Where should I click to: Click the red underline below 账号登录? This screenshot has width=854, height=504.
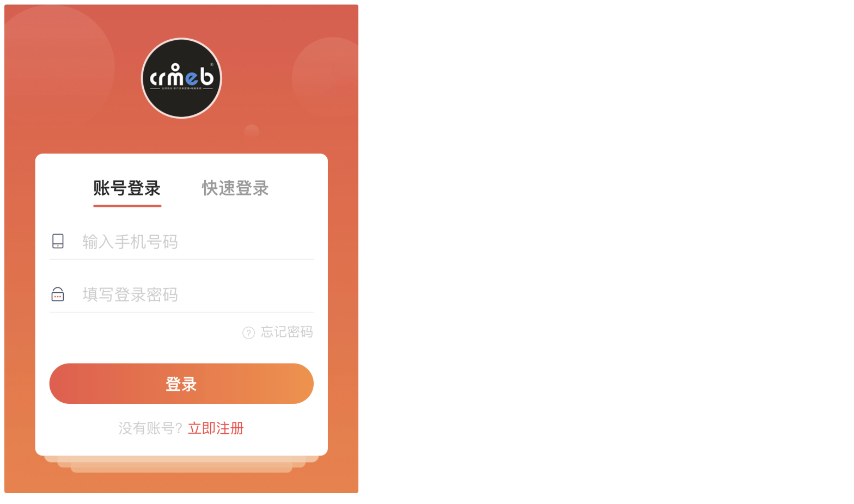coord(127,206)
